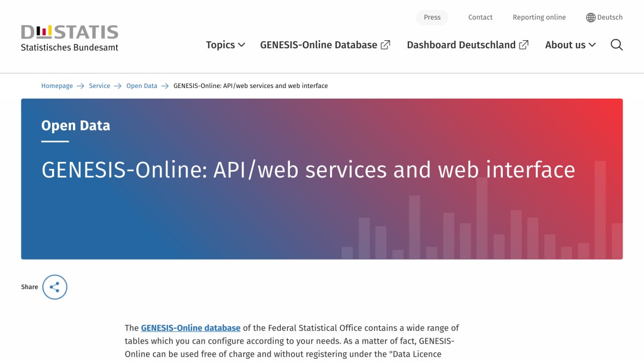Screen dimensions: 644x362
Task: Click the Destatis logo
Action: point(70,38)
